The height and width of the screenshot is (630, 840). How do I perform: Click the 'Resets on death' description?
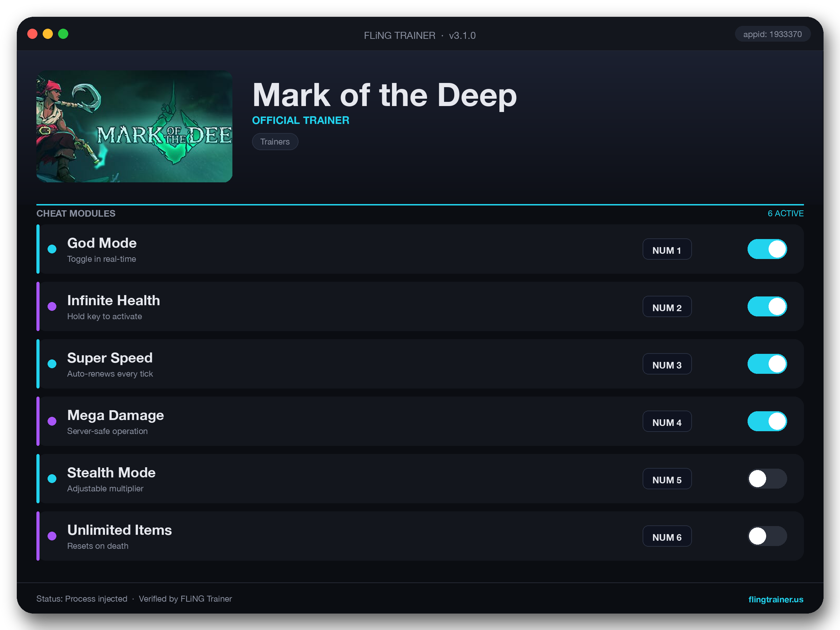pos(98,546)
